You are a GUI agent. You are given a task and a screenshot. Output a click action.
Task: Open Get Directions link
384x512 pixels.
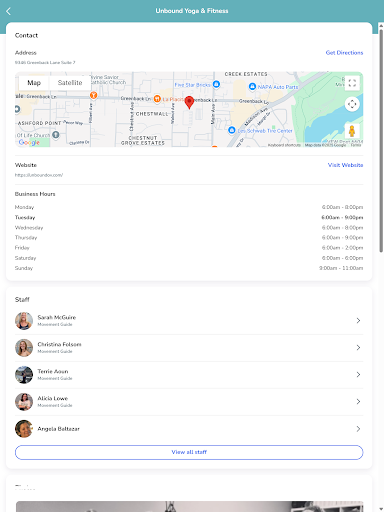344,53
